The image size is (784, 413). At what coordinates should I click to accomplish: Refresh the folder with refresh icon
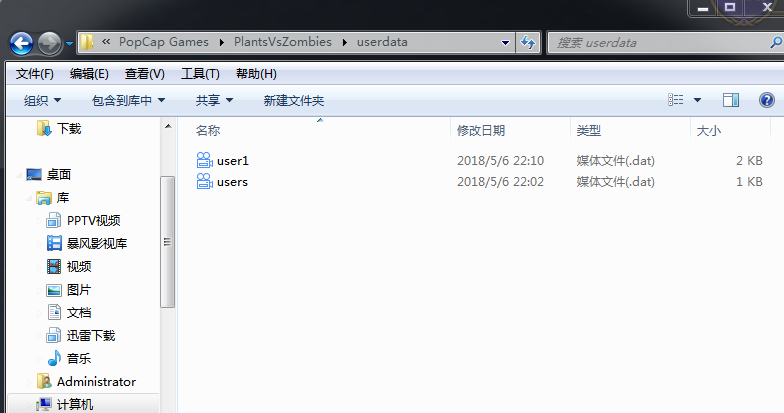[528, 42]
